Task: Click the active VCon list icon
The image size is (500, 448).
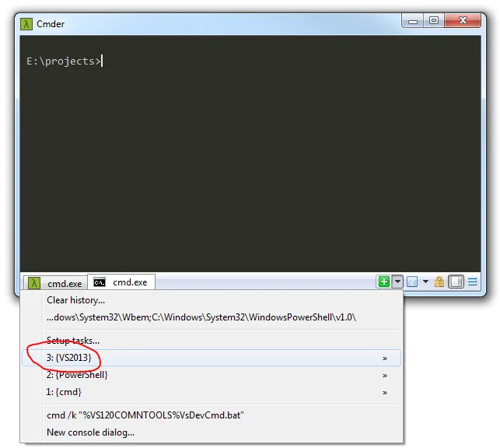Action: point(413,282)
